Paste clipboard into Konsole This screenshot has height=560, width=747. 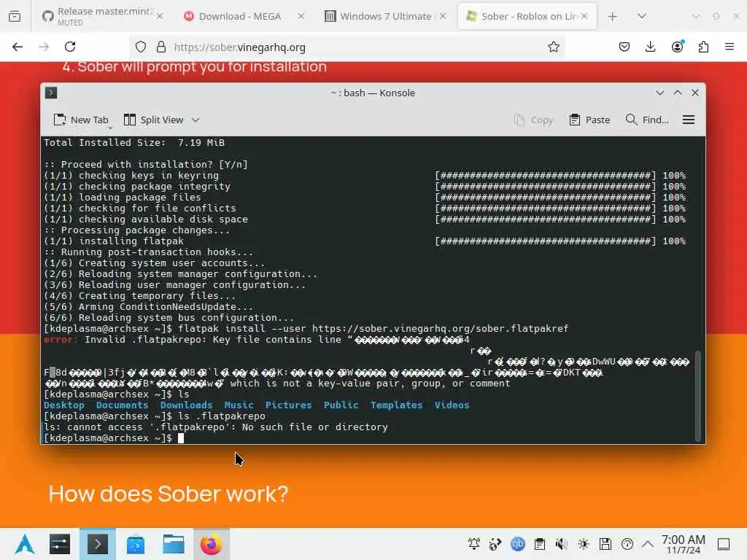pyautogui.click(x=589, y=120)
